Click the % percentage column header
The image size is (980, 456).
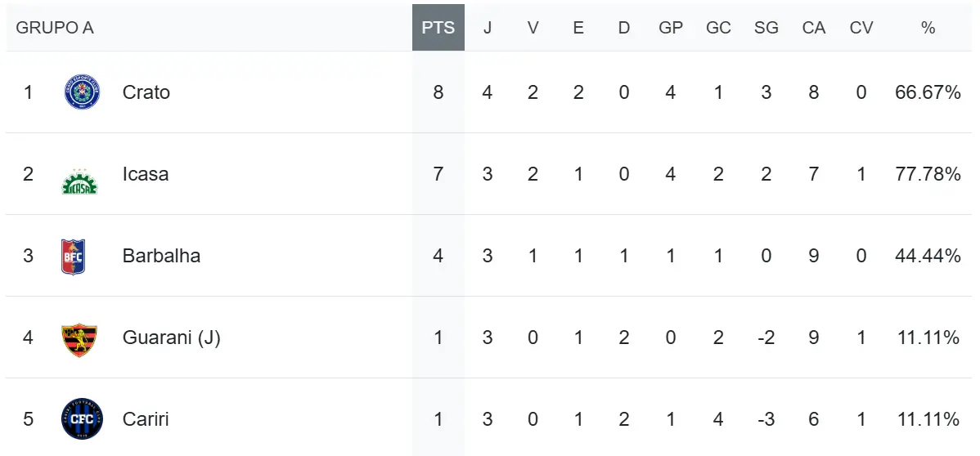928,28
